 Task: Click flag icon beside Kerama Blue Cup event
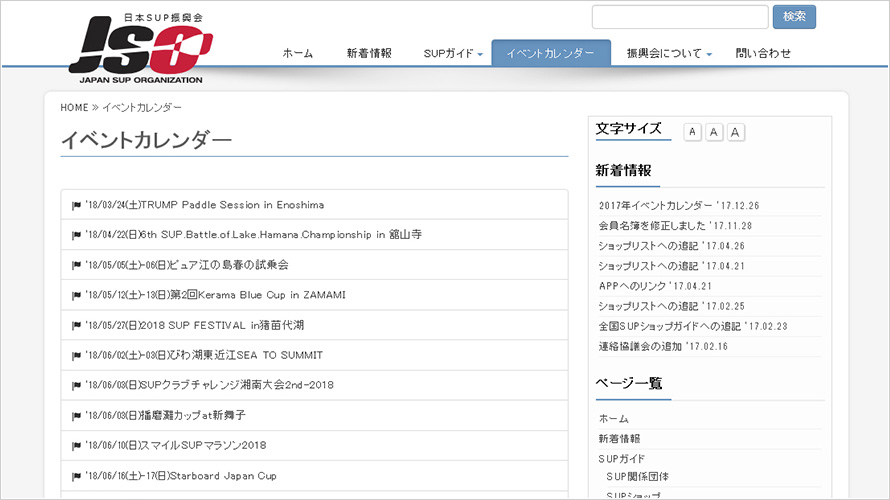(76, 296)
